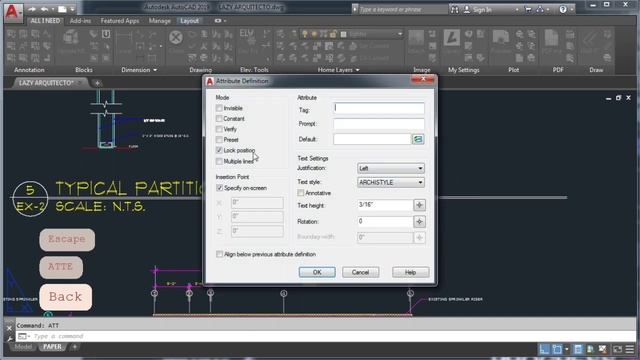The image size is (640, 360).
Task: Toggle the Preset mode checkbox
Action: tap(219, 140)
